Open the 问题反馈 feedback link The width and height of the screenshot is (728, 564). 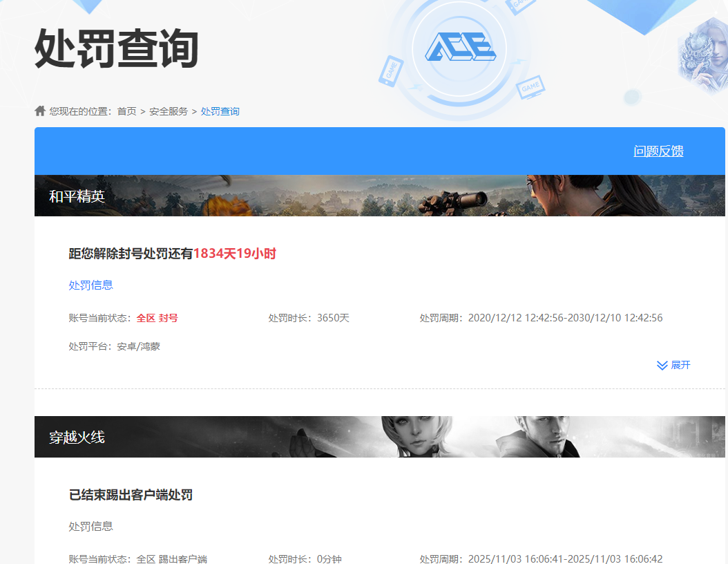[x=659, y=151]
